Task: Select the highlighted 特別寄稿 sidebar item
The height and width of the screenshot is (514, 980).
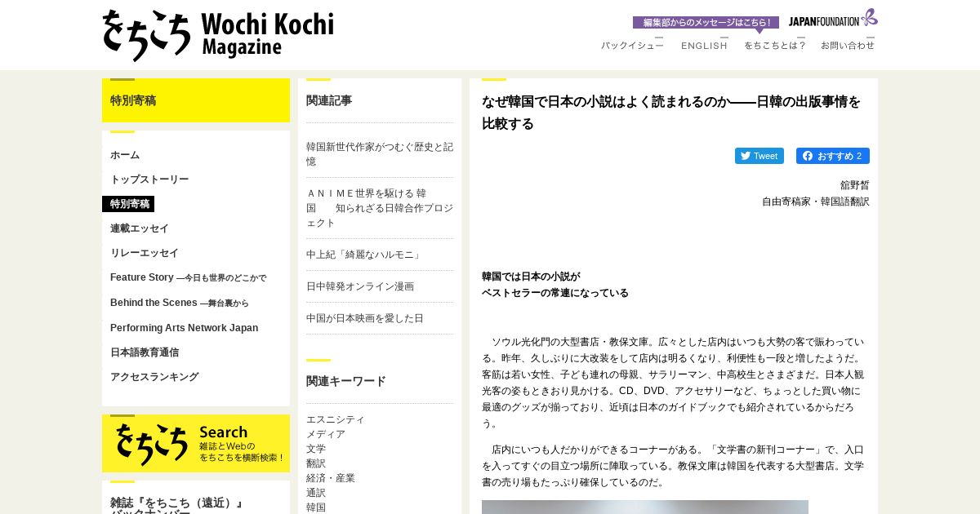Action: tap(128, 204)
